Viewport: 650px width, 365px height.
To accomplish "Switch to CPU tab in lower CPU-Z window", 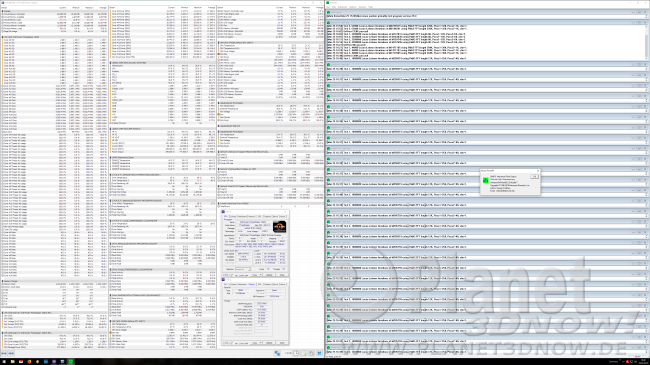I will point(226,284).
